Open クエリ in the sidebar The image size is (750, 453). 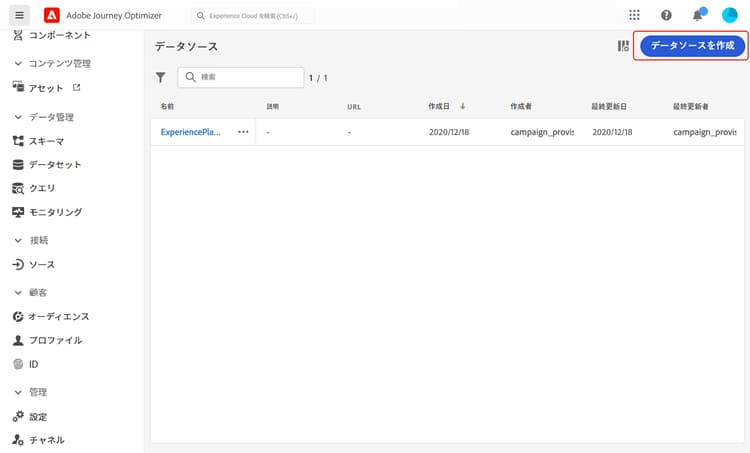(42, 188)
